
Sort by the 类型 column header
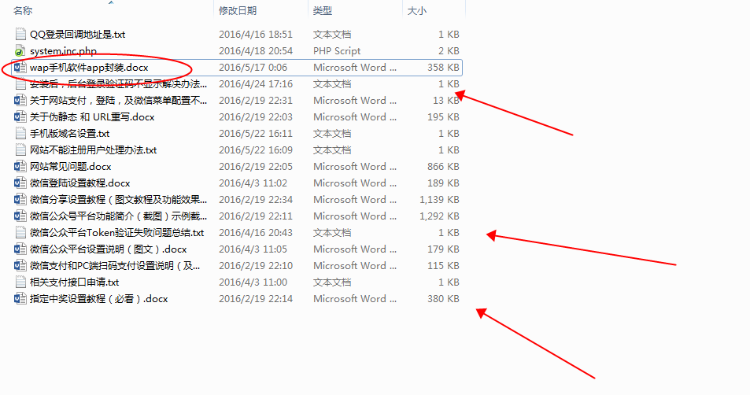pos(322,10)
